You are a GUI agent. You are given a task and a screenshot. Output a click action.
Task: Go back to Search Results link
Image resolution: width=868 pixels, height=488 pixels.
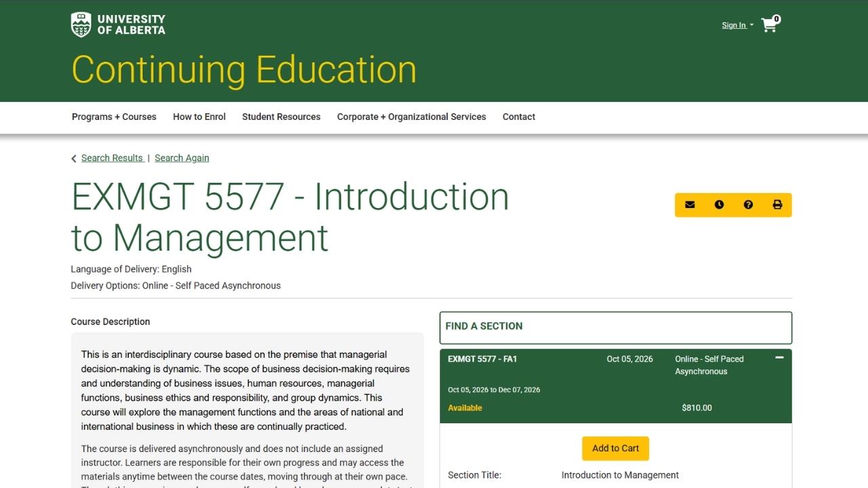[x=113, y=158]
